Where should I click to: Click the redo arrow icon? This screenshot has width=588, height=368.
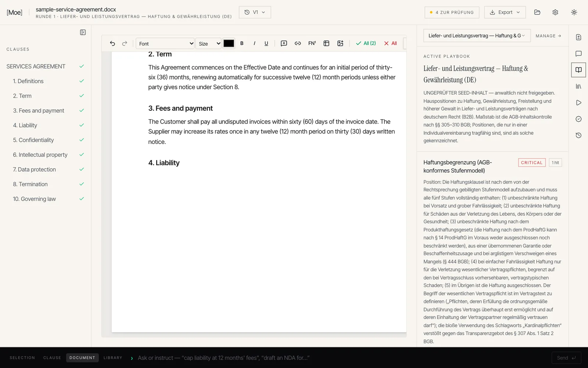click(125, 43)
